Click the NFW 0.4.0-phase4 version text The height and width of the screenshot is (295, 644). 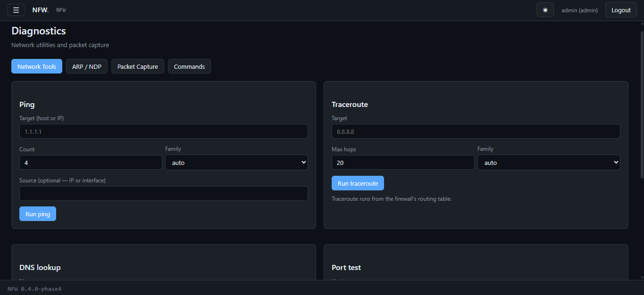tap(34, 288)
